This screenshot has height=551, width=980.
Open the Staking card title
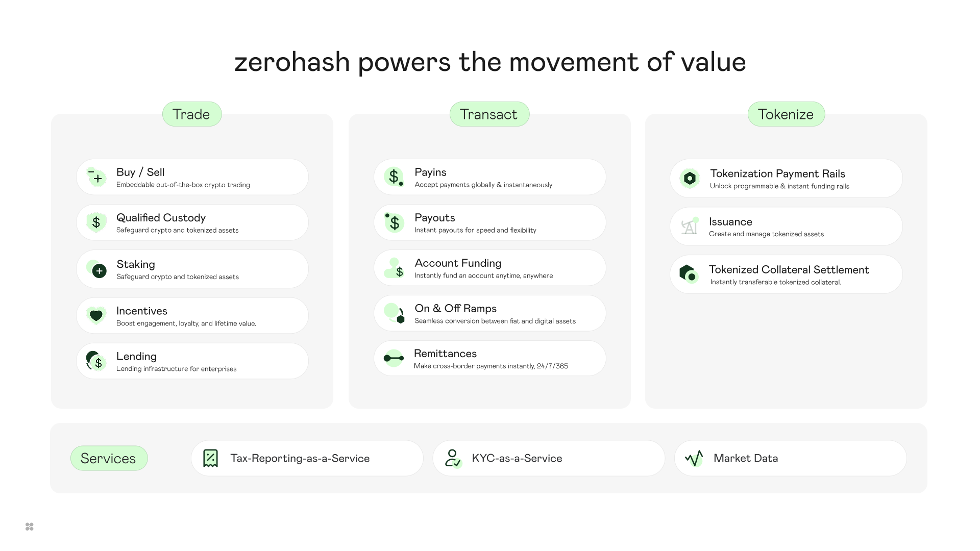pyautogui.click(x=136, y=264)
